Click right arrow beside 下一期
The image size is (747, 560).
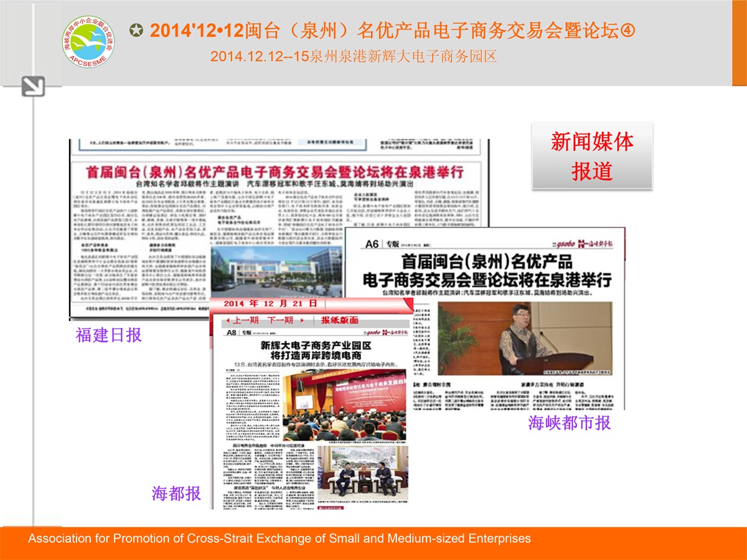pos(303,320)
